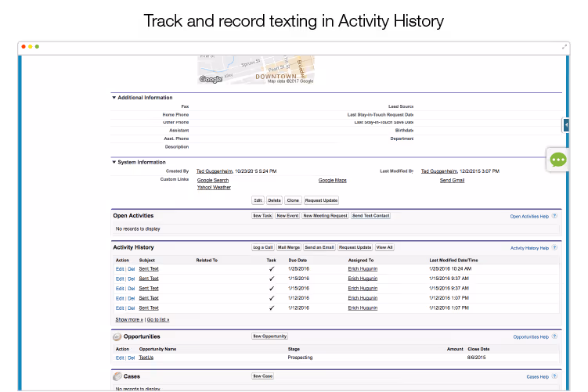Click the Due Date column header
The image size is (588, 392).
point(298,260)
